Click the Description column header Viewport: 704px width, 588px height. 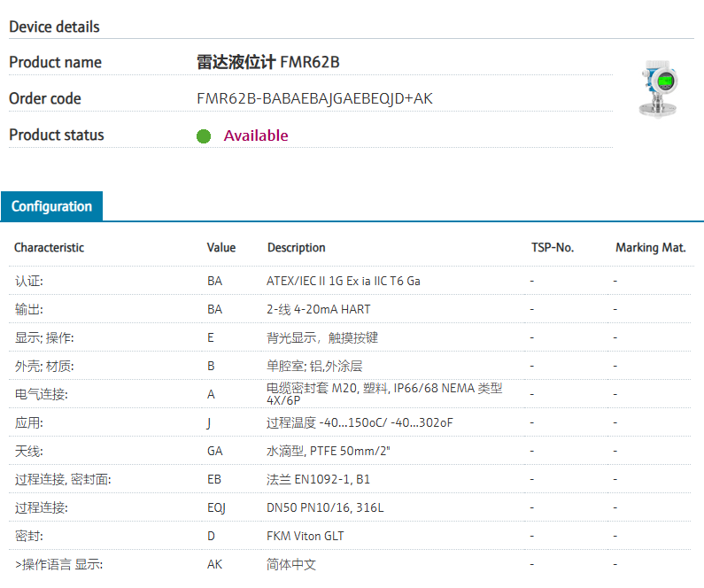pyautogui.click(x=296, y=248)
